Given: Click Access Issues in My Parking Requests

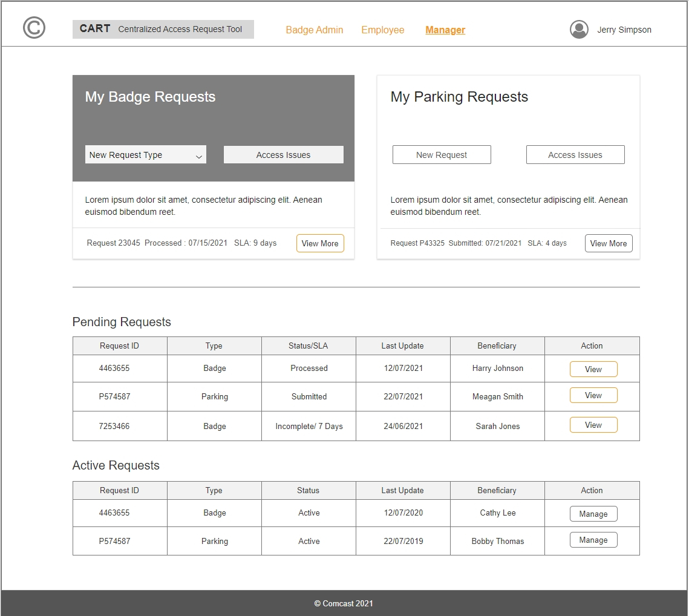Looking at the screenshot, I should (x=575, y=155).
